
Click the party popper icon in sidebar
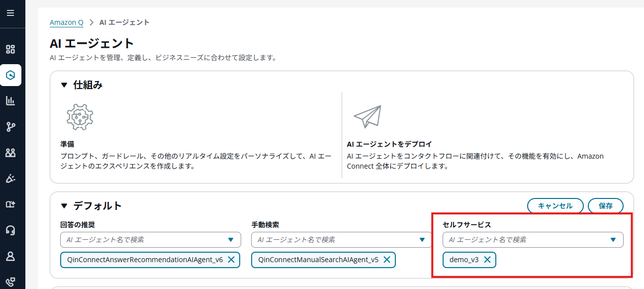10,179
